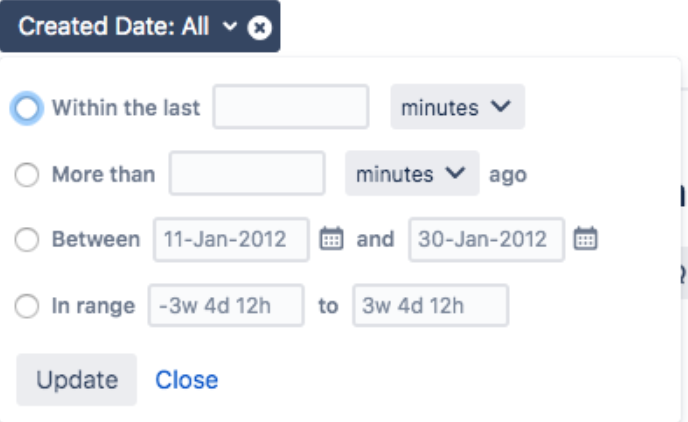Click the 'Between' label text

(x=96, y=240)
